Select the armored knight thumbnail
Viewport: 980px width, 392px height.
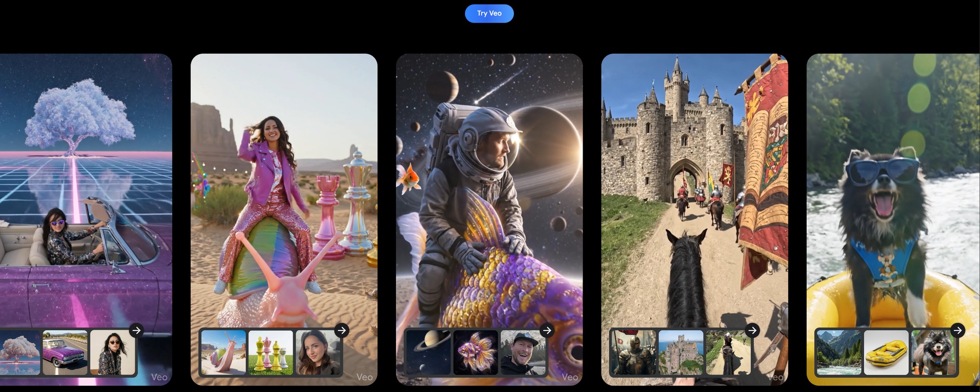[634, 352]
